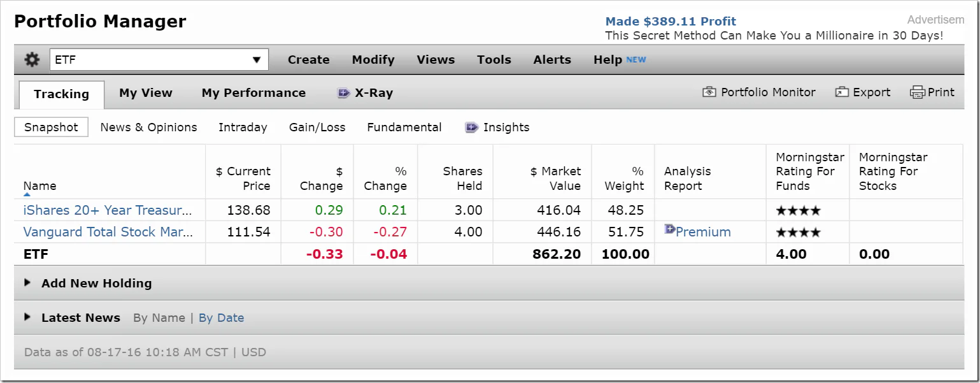The image size is (980, 383).
Task: Open Portfolio Monitor link
Action: 768,92
